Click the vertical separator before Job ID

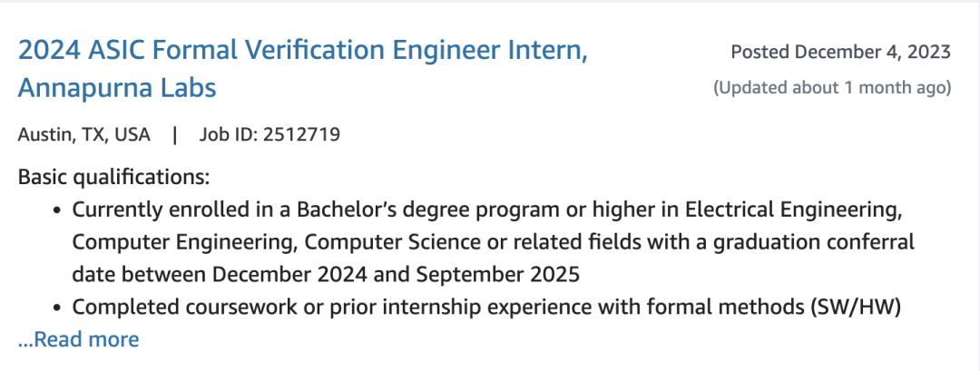pos(175,134)
